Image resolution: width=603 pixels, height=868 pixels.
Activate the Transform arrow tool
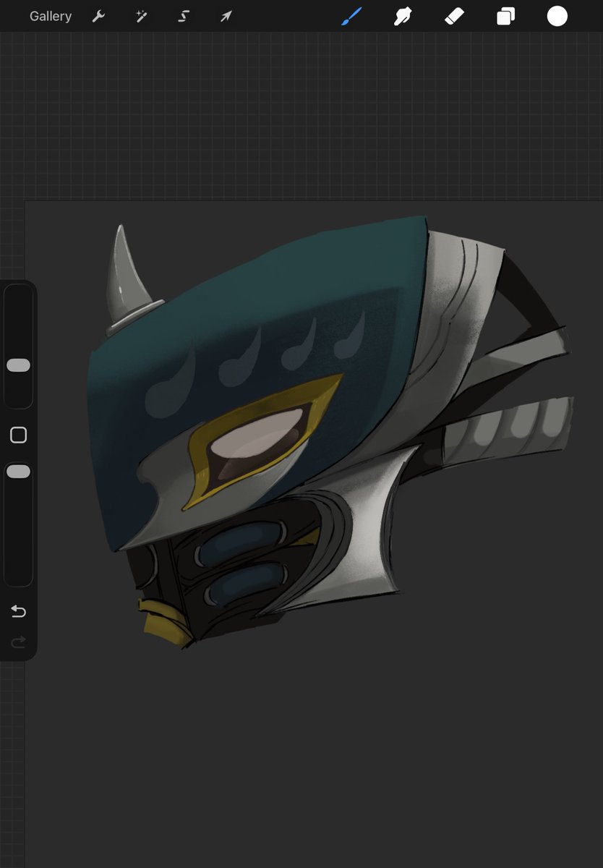pyautogui.click(x=226, y=16)
